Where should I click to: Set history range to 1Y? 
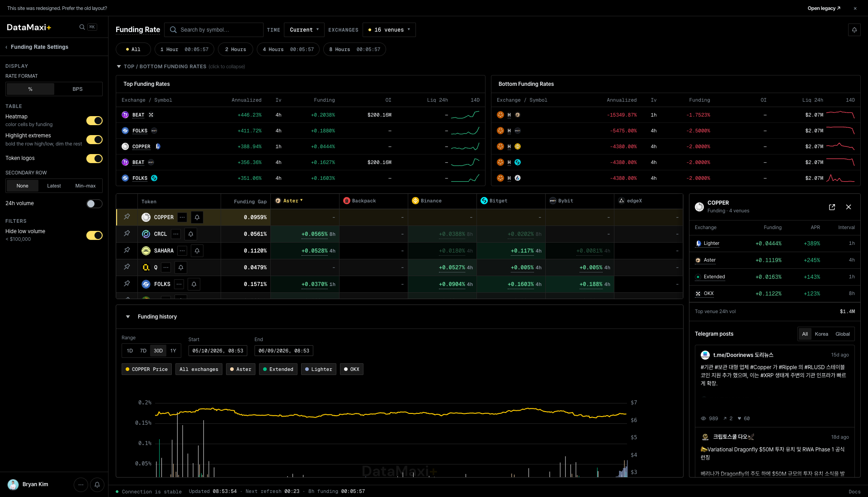click(173, 351)
